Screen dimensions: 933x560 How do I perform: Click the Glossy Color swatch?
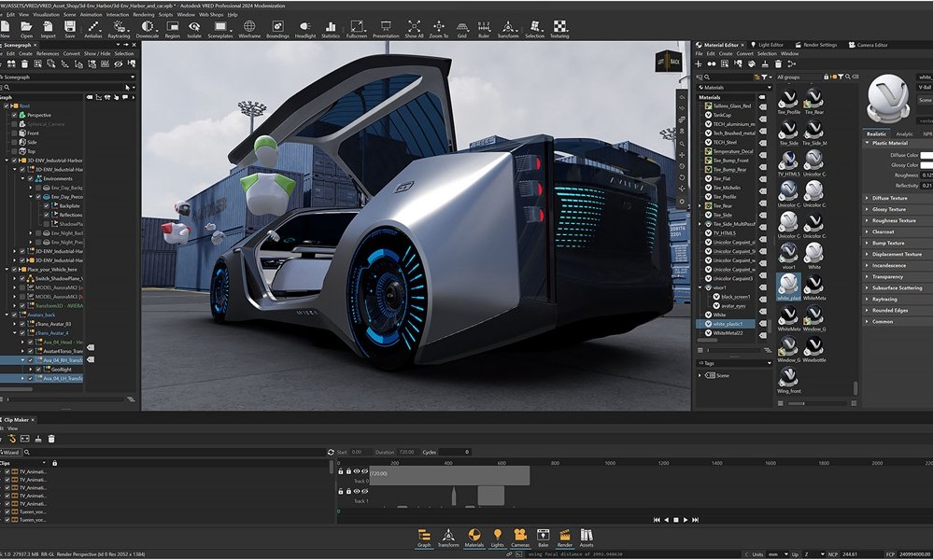[926, 164]
